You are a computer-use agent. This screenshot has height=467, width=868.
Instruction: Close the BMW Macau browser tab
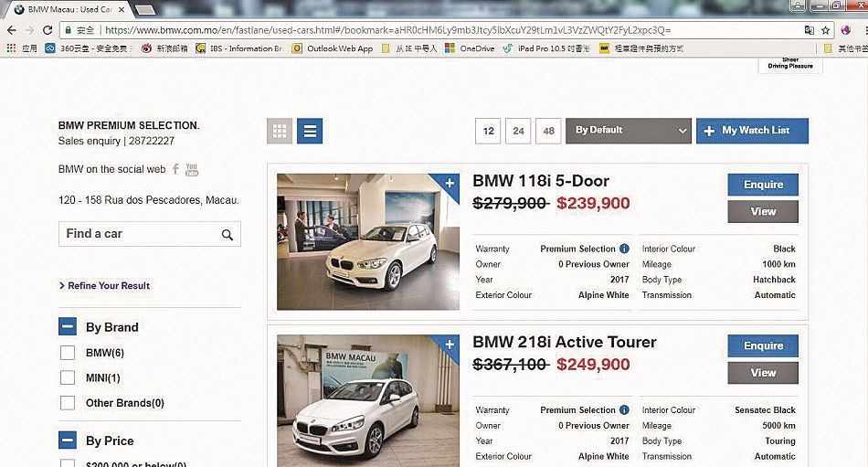tap(122, 9)
